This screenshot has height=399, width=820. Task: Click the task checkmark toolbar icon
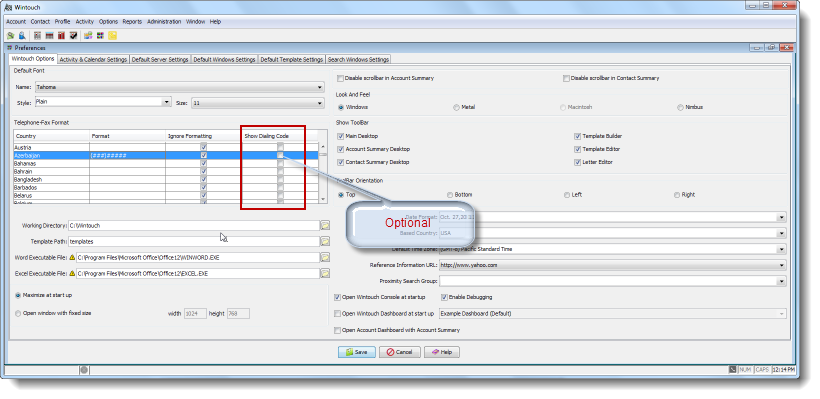(74, 36)
